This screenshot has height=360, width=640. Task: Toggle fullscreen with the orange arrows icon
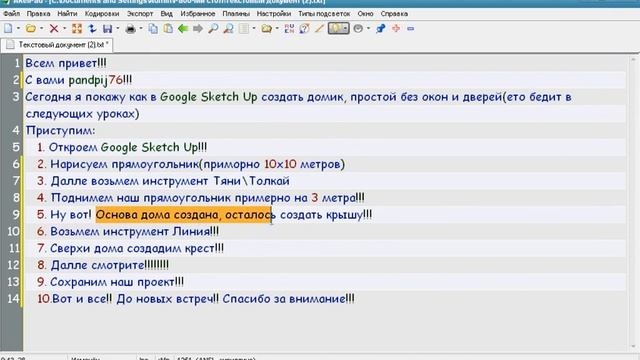(77, 29)
